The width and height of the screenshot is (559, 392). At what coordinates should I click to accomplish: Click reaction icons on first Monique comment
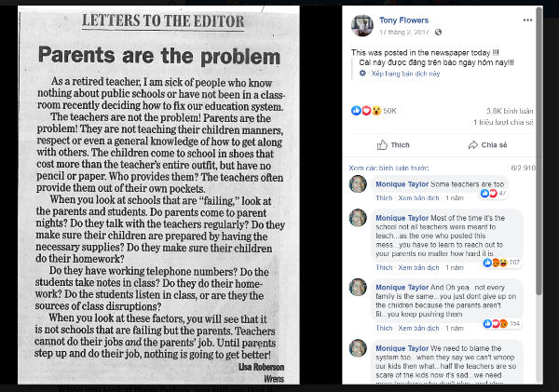point(490,193)
